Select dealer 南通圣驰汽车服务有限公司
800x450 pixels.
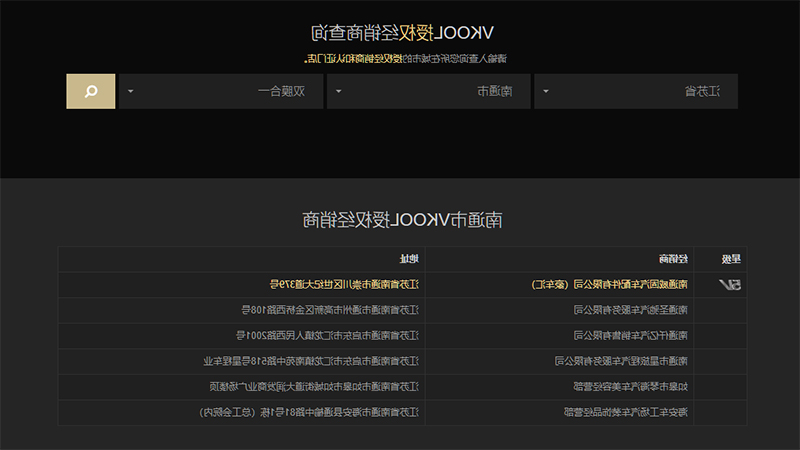(x=631, y=310)
